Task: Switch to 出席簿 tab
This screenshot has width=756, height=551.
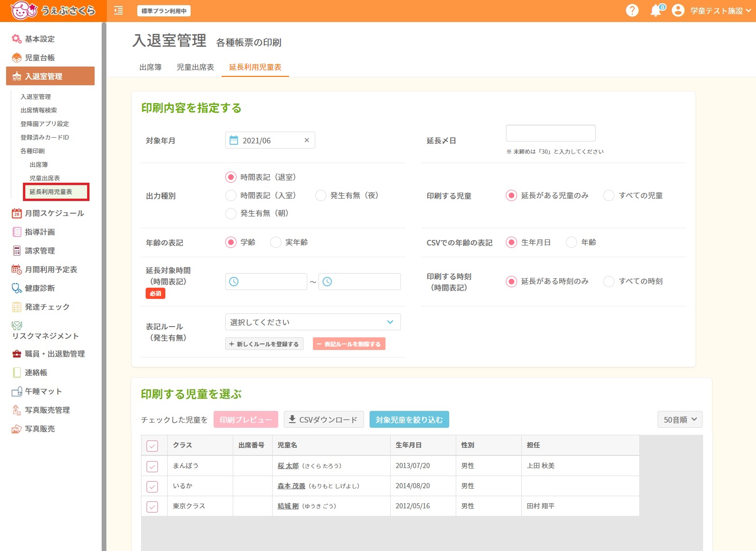Action: [150, 67]
